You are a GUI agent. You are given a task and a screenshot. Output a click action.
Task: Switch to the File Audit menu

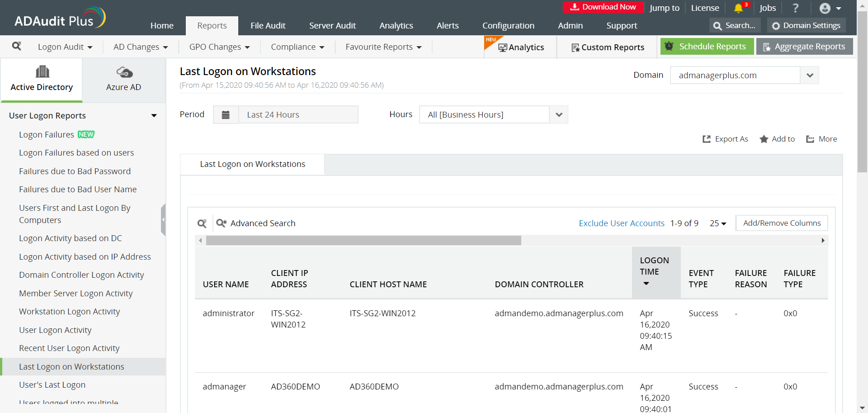[268, 25]
